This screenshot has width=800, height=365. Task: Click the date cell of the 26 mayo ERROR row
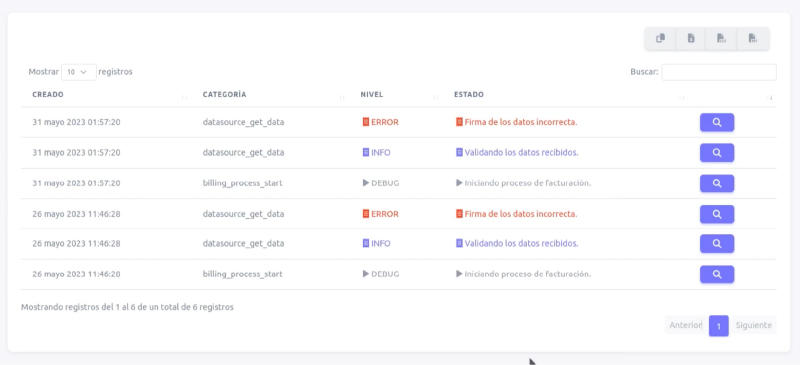tap(76, 214)
